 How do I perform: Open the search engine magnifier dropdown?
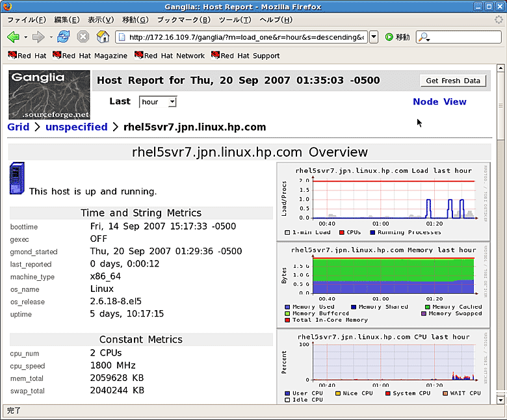(424, 37)
